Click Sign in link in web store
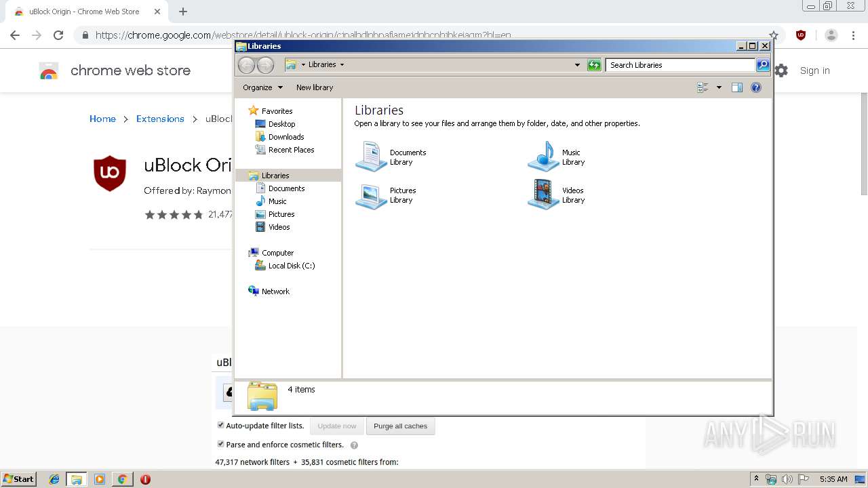The image size is (868, 488). (x=814, y=70)
